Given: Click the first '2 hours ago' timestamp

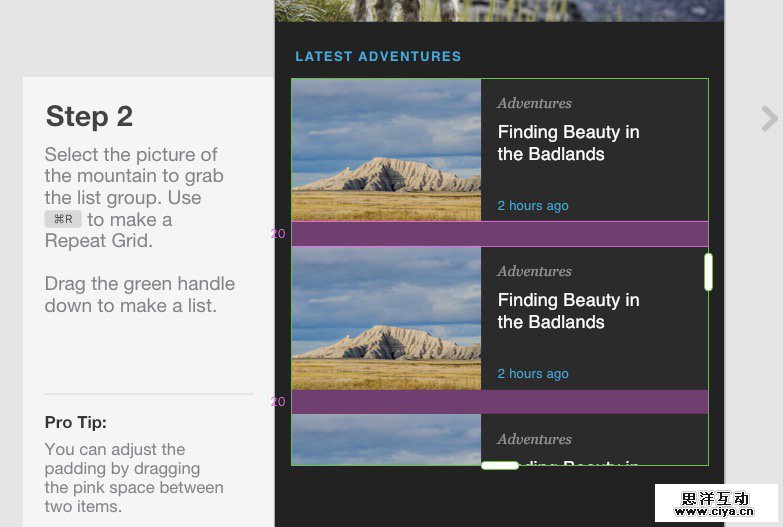Looking at the screenshot, I should click(533, 206).
